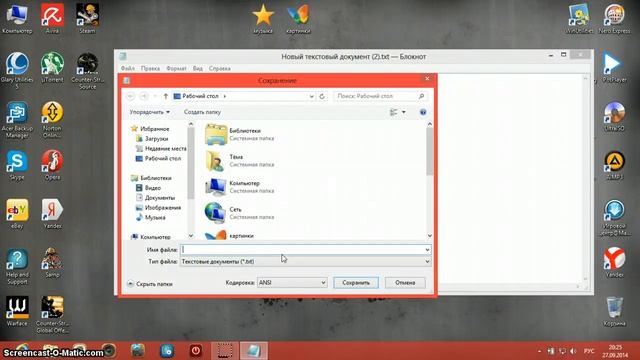
Task: Open the Компьютер desktop icon
Action: [x=17, y=18]
